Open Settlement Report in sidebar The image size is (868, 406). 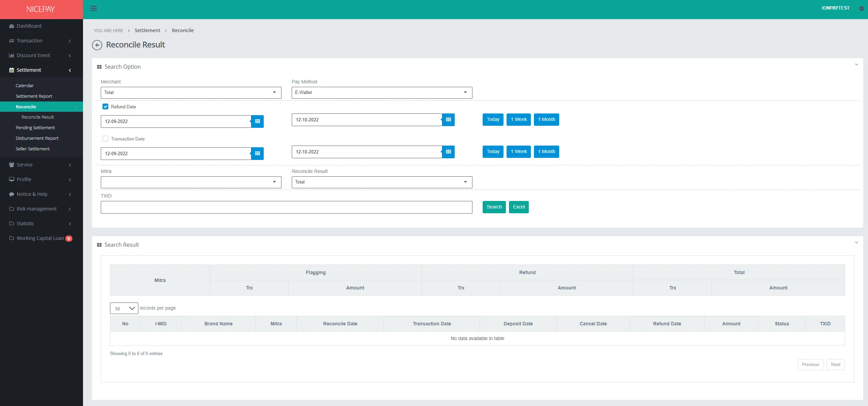point(34,96)
